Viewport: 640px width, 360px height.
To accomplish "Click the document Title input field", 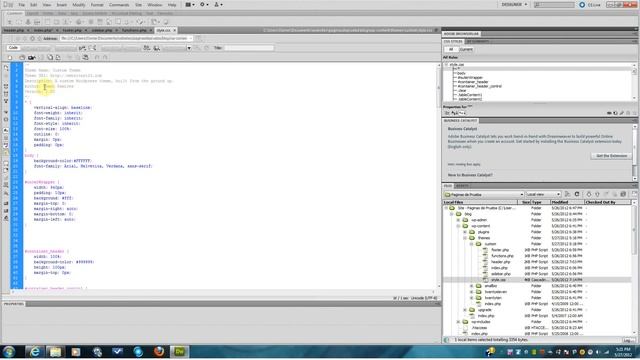I will [x=249, y=48].
